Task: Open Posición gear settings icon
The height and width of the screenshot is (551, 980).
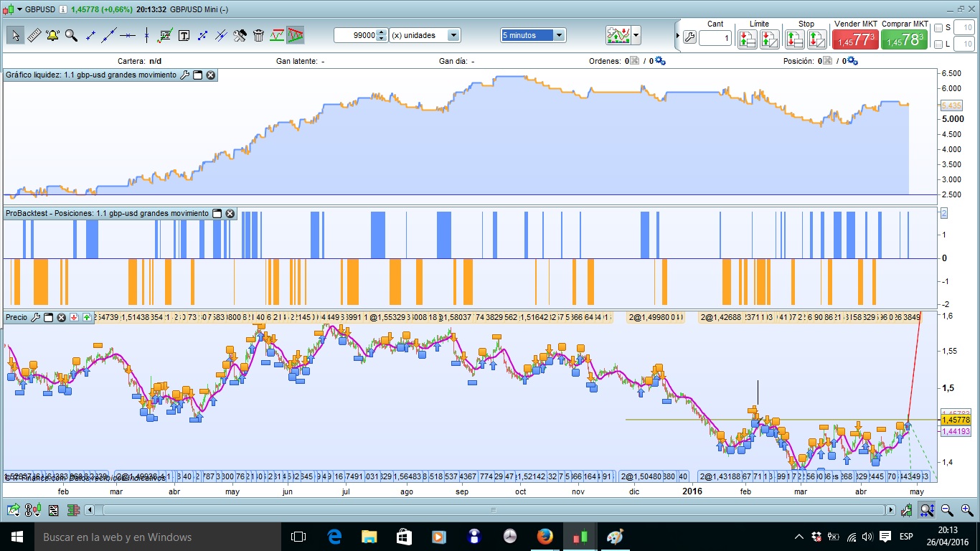Action: point(852,61)
